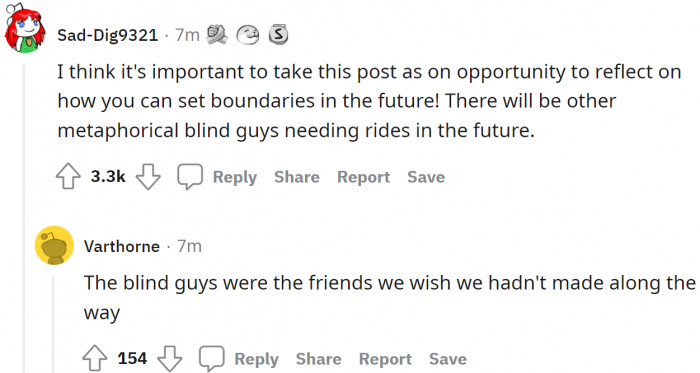700x373 pixels.
Task: Reply to Varthorne's comment
Action: pos(257,359)
